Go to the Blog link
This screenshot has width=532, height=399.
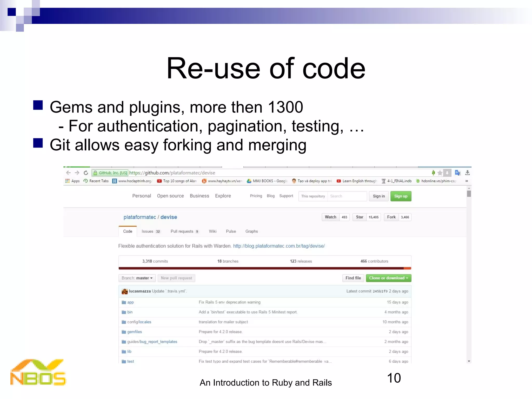[x=271, y=196]
